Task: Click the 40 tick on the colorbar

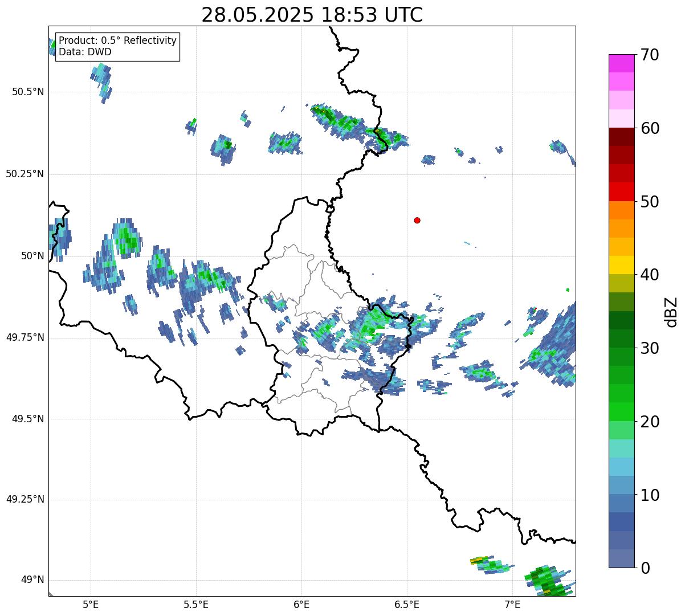Action: coord(649,275)
